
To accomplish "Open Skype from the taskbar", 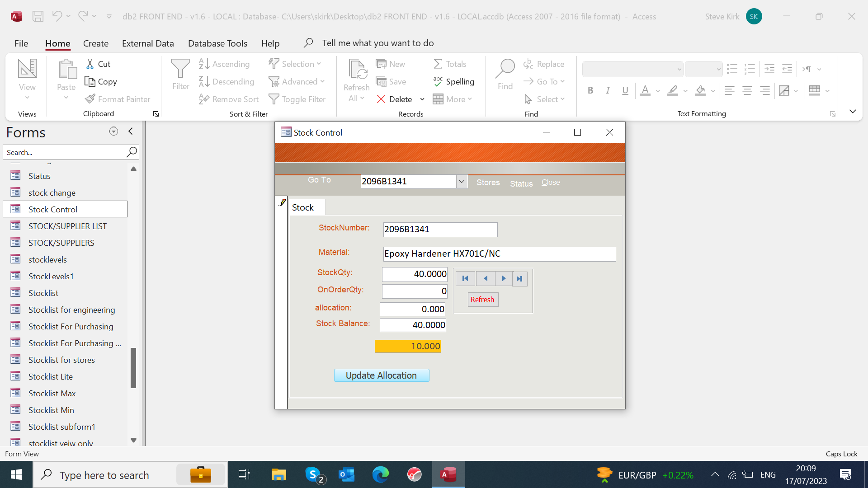I will pyautogui.click(x=314, y=475).
